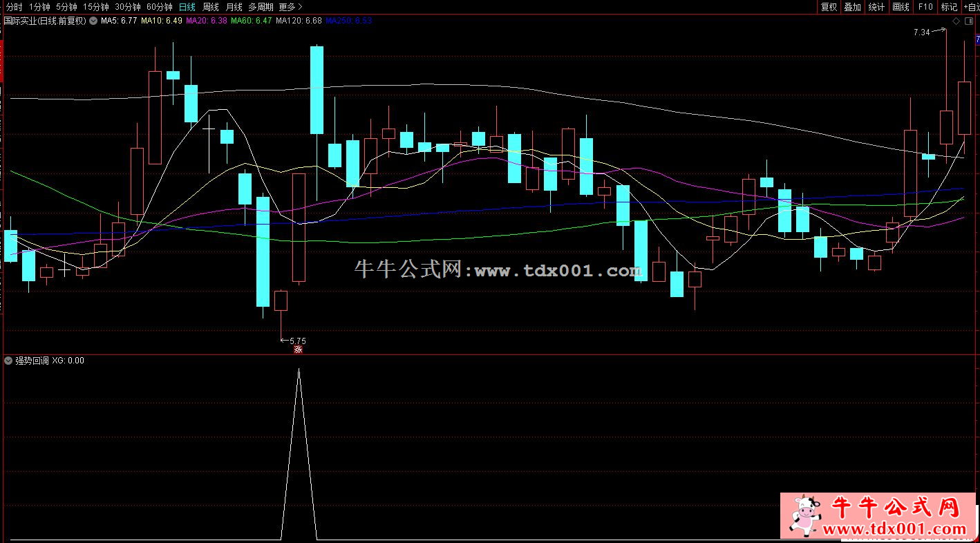Select the 30分钟 period tab
The height and width of the screenshot is (543, 980).
point(127,7)
